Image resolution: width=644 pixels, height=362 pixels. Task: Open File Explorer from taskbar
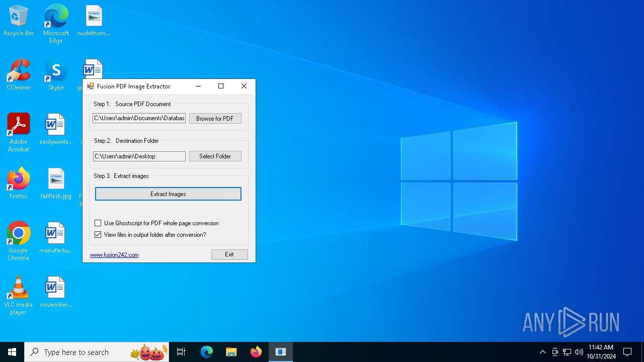coord(231,352)
